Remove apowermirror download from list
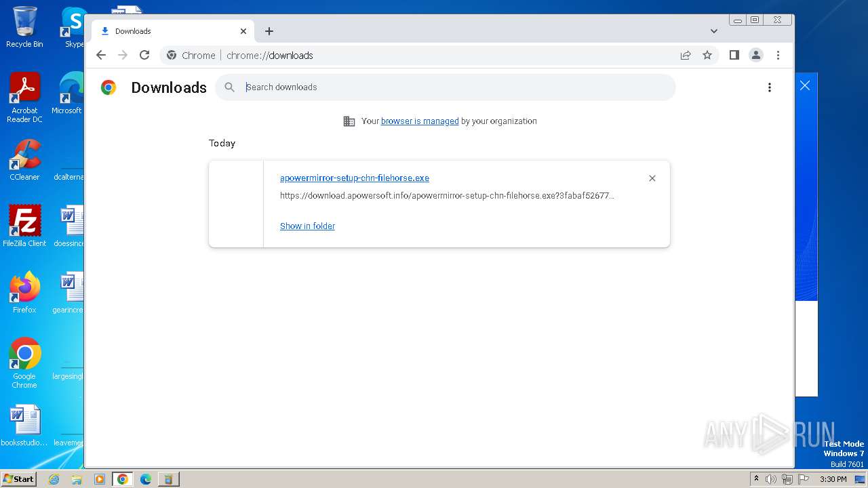The image size is (868, 488). 652,178
